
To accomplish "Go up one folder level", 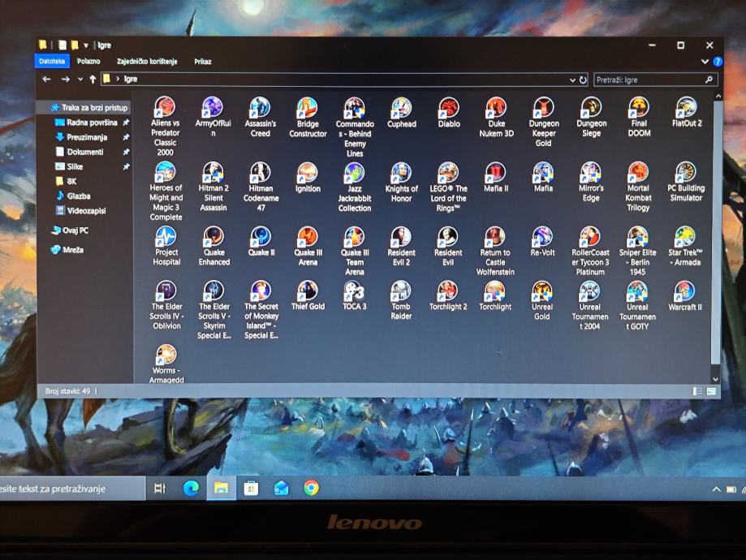I will 93,79.
